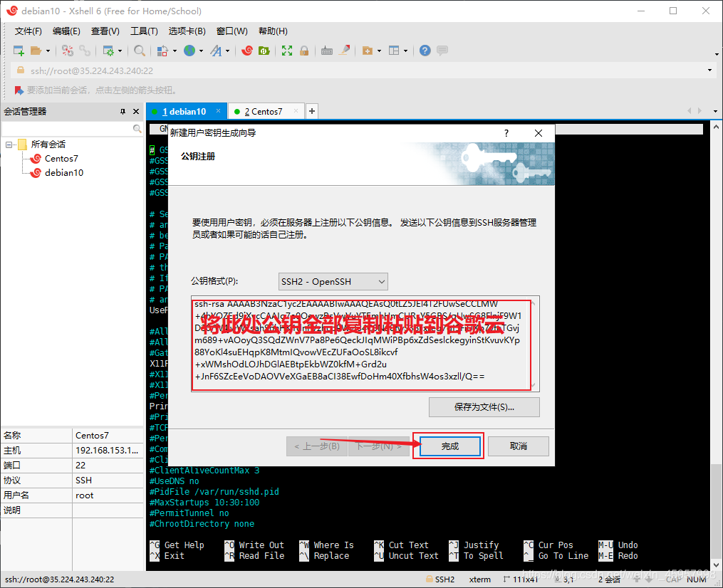
Task: Click the layout panes toolbar icon
Action: pyautogui.click(x=394, y=51)
